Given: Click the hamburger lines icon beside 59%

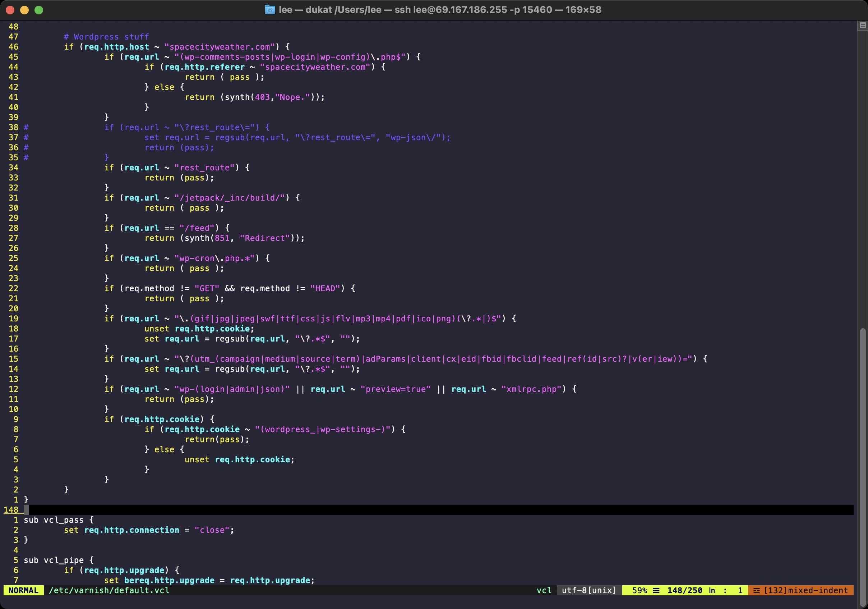Looking at the screenshot, I should coord(656,590).
